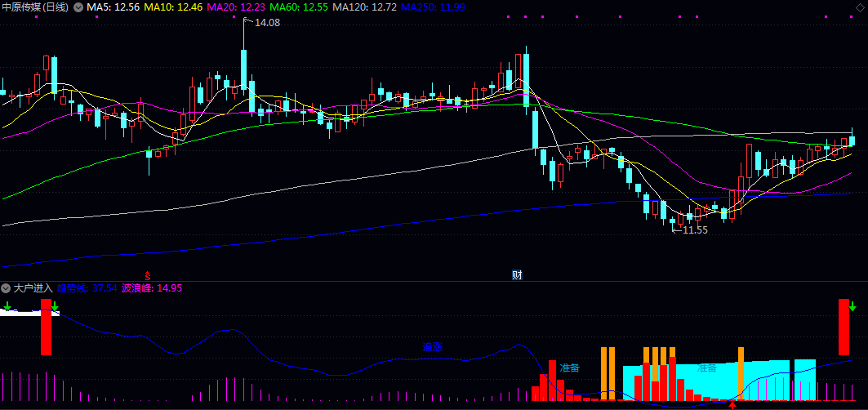The image size is (868, 410).
Task: Click the 追涨 signal label
Action: point(432,347)
